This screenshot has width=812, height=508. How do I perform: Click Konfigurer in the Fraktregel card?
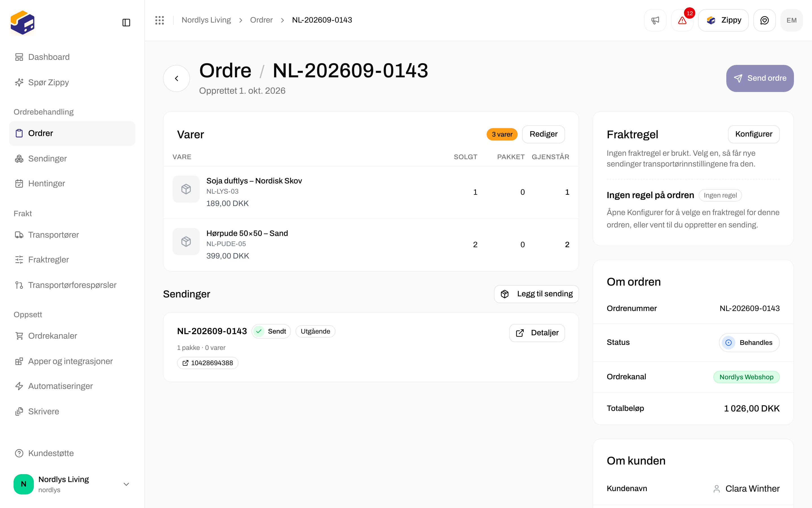tap(754, 134)
